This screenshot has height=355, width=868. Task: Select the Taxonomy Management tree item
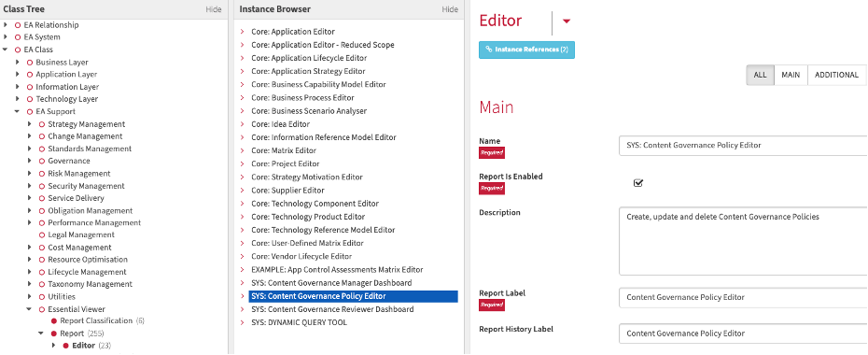[x=90, y=284]
